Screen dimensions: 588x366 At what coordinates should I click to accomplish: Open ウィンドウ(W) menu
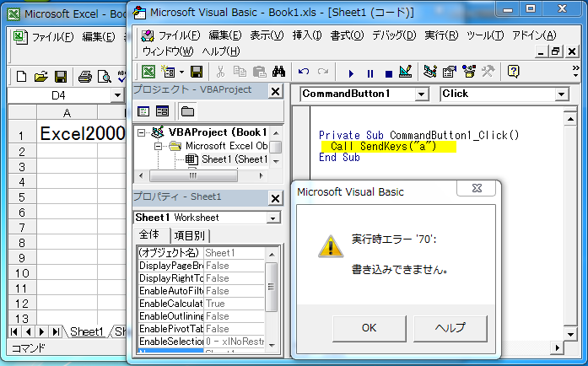[168, 51]
